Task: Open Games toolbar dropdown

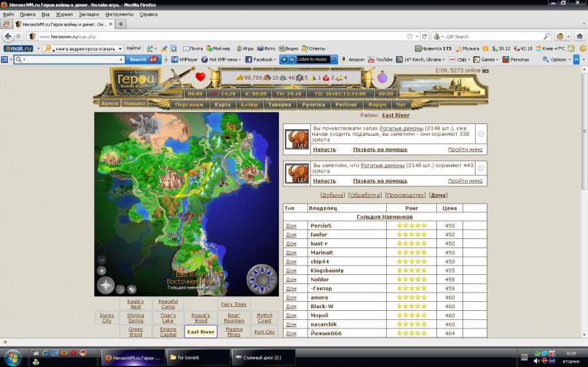Action: click(x=497, y=59)
